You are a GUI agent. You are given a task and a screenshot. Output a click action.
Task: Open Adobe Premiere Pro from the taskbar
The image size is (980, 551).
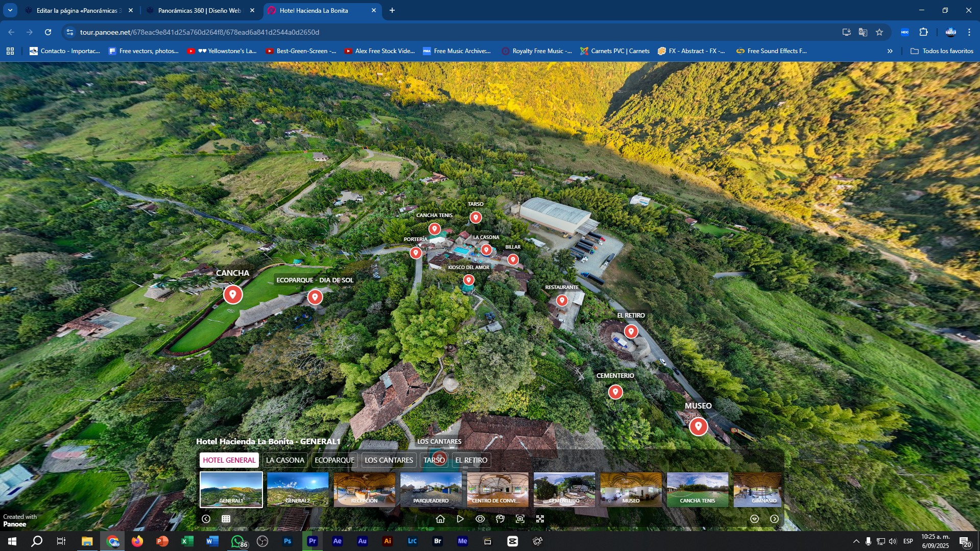pos(312,541)
